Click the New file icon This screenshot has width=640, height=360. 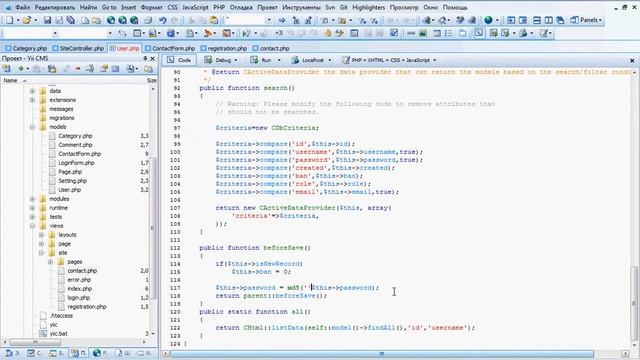tap(9, 20)
